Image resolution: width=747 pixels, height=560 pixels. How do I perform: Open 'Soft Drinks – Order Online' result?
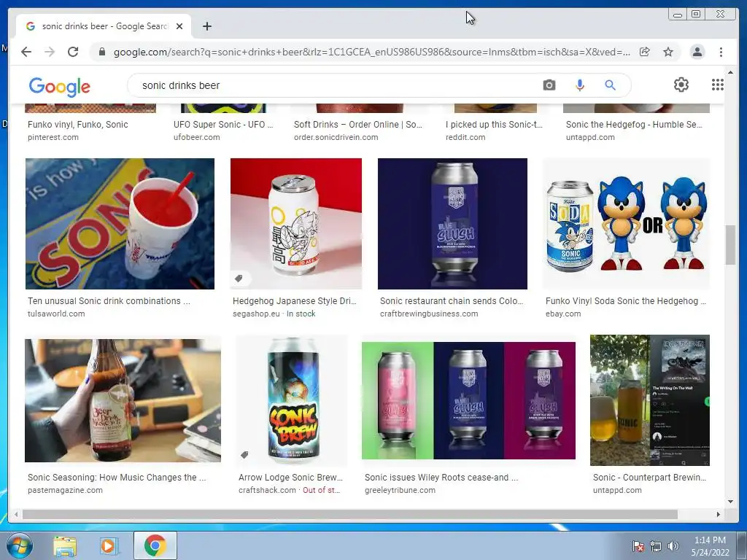click(x=357, y=124)
